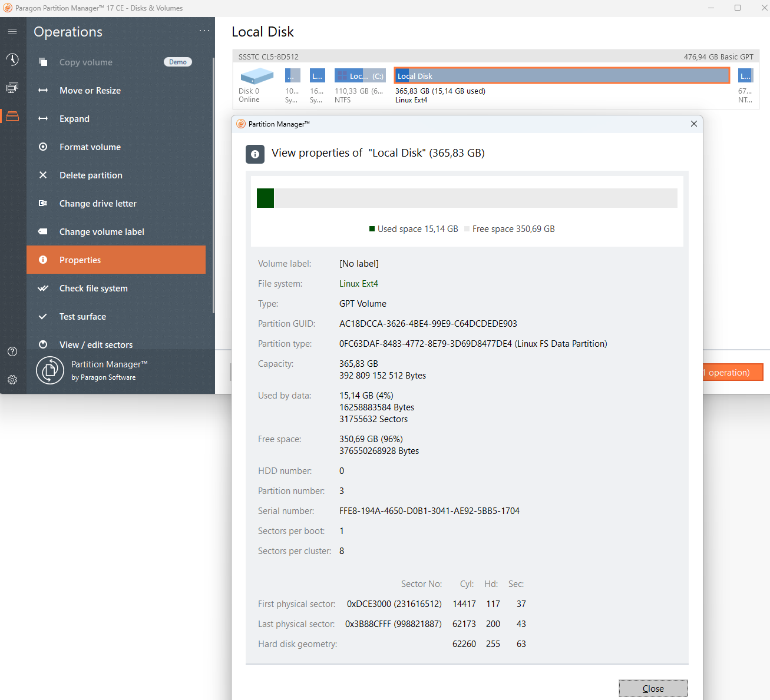
Task: Select Test surface operation
Action: pyautogui.click(x=116, y=316)
